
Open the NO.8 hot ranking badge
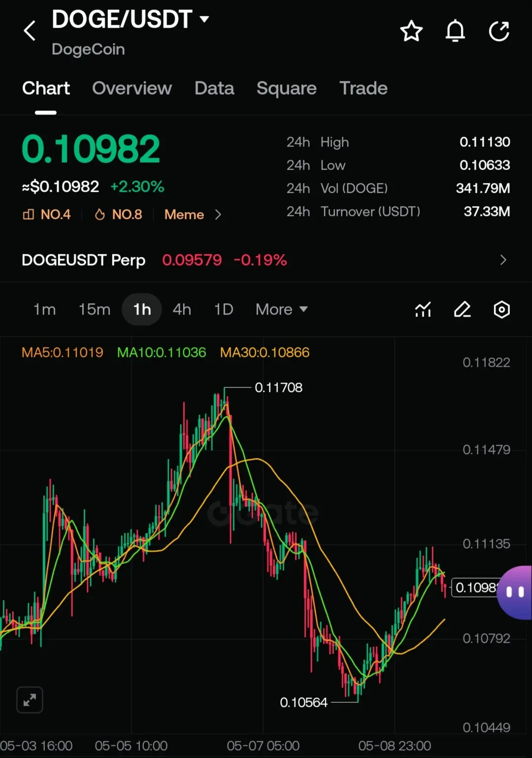click(118, 214)
